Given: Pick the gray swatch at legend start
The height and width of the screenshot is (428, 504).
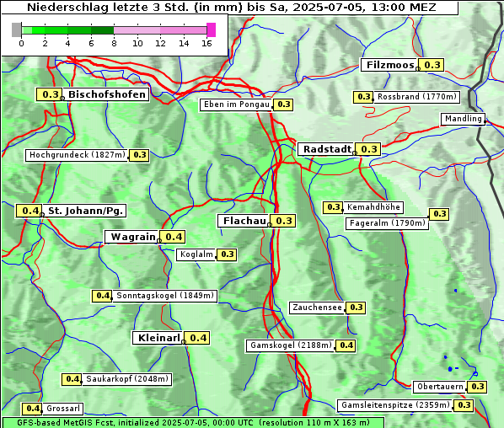Looking at the screenshot, I should click(x=16, y=29).
